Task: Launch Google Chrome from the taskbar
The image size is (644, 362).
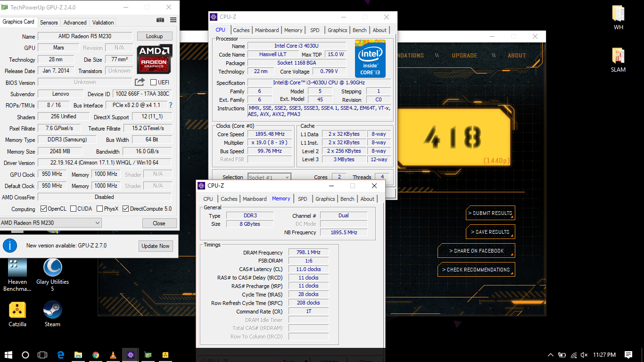Action: [x=96, y=354]
